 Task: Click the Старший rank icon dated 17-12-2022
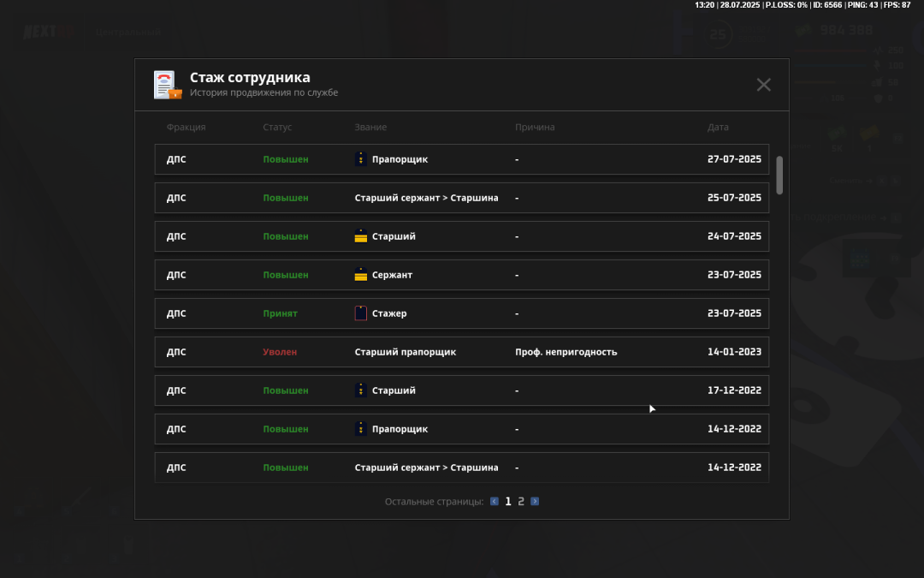point(361,390)
